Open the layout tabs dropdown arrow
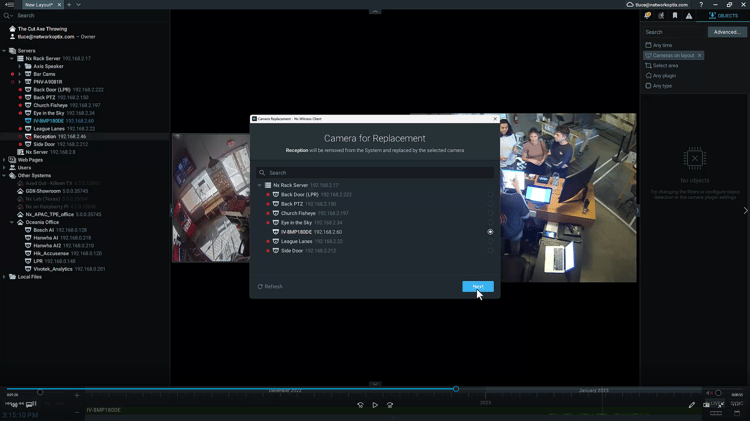This screenshot has height=421, width=750. pos(78,5)
